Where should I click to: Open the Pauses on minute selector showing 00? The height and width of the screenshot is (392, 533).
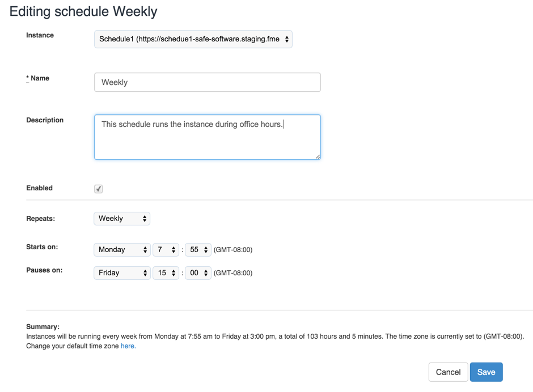(x=198, y=273)
